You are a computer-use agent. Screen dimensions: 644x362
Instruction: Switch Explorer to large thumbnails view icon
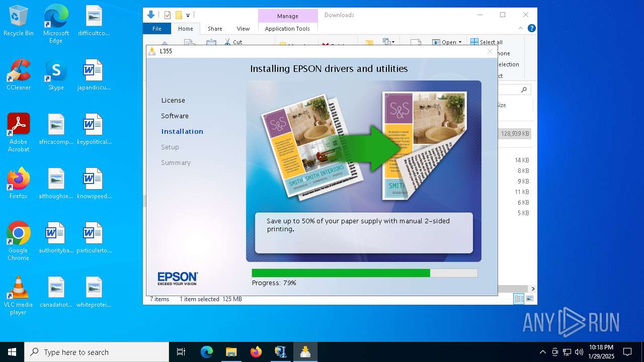tap(529, 299)
